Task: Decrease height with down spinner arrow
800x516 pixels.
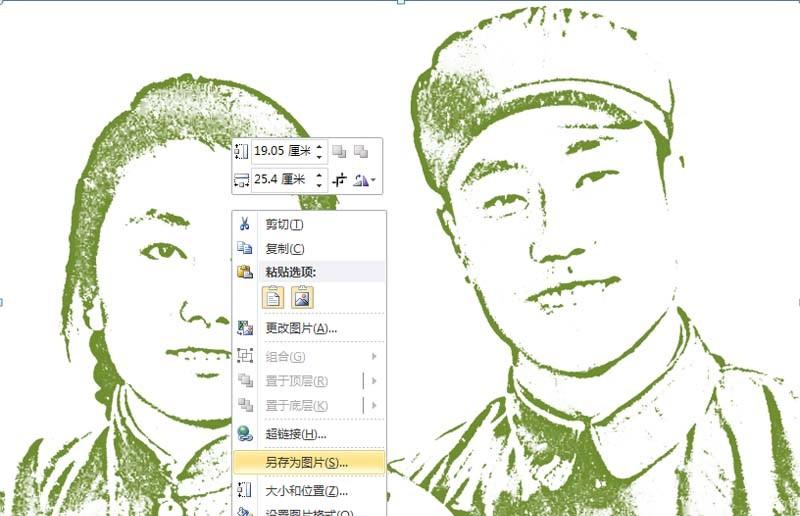Action: tap(319, 156)
